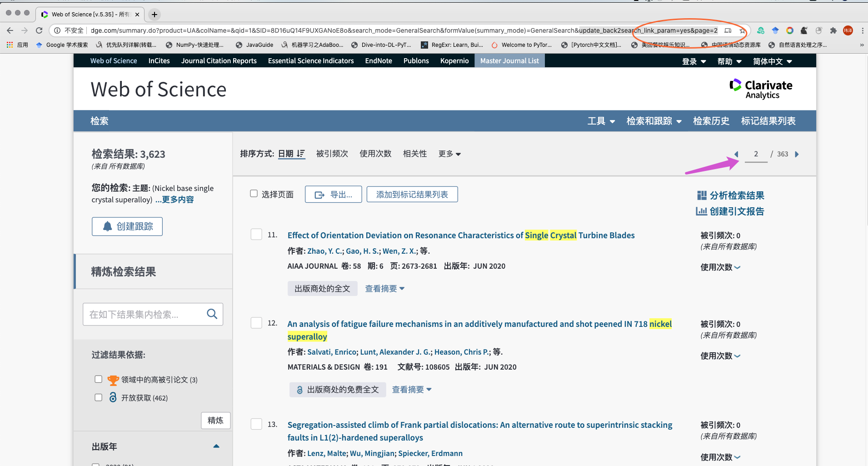Go to next results page arrow
The width and height of the screenshot is (868, 466).
point(797,154)
